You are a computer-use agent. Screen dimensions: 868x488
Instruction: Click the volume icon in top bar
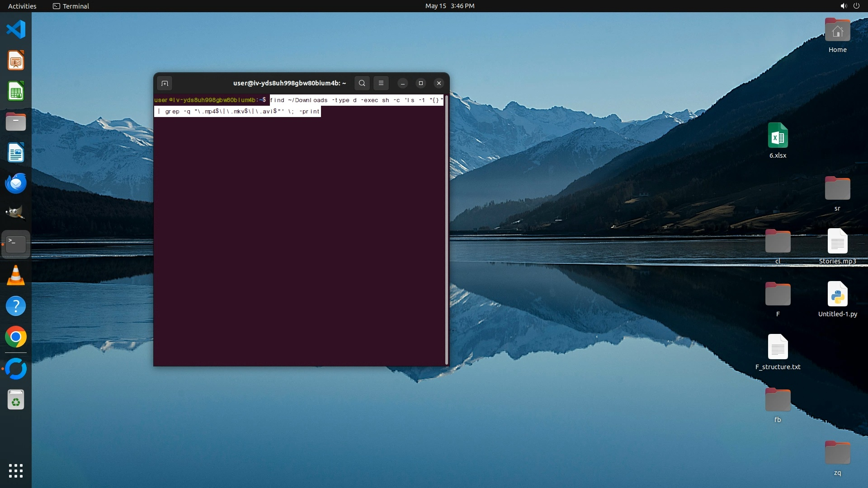point(843,6)
